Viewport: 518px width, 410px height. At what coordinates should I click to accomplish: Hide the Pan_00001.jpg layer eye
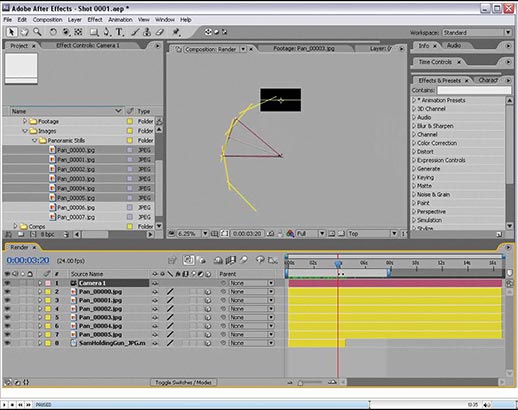pos(7,300)
